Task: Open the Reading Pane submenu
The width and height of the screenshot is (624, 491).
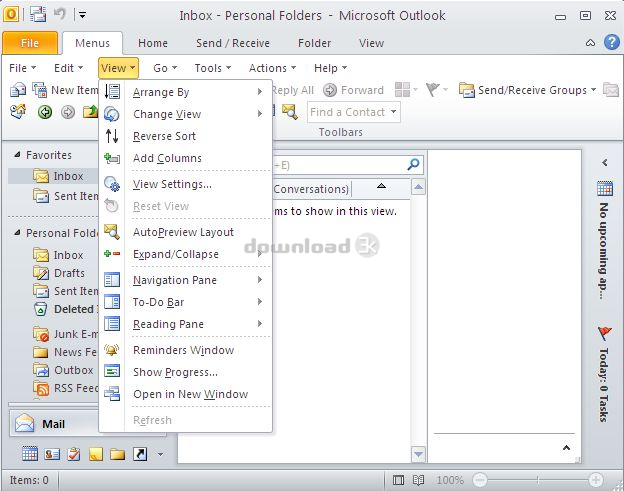Action: pyautogui.click(x=186, y=324)
